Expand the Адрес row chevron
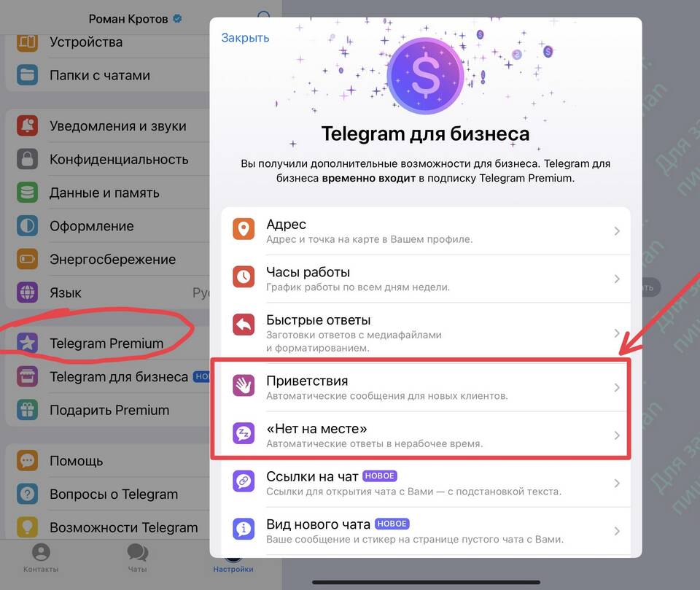The height and width of the screenshot is (590, 700). (x=617, y=231)
